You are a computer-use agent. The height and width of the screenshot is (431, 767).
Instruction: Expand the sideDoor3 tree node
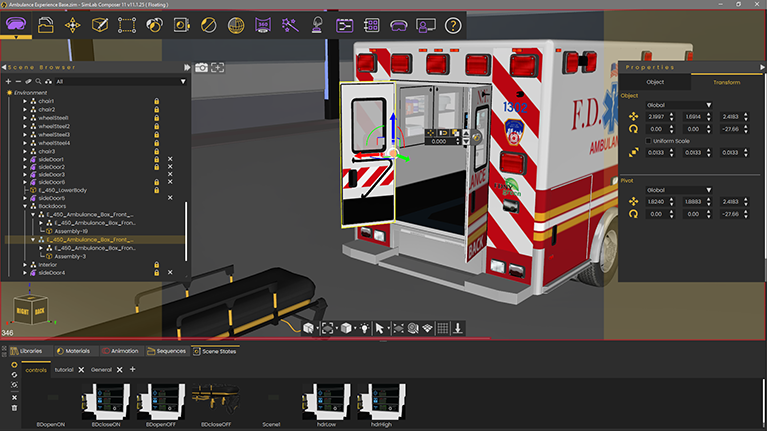click(25, 174)
